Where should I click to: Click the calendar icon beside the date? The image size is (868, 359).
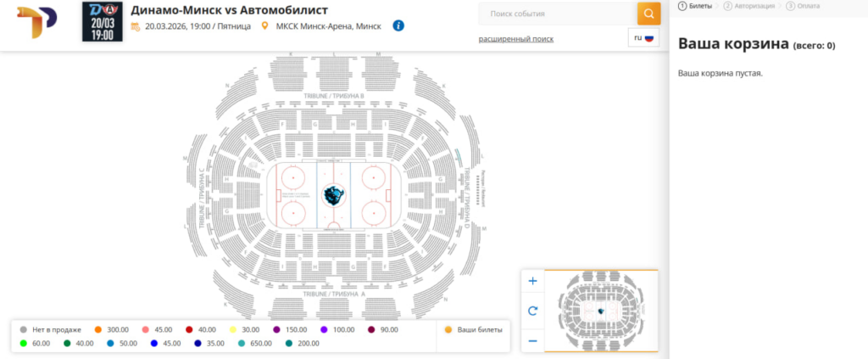[136, 26]
